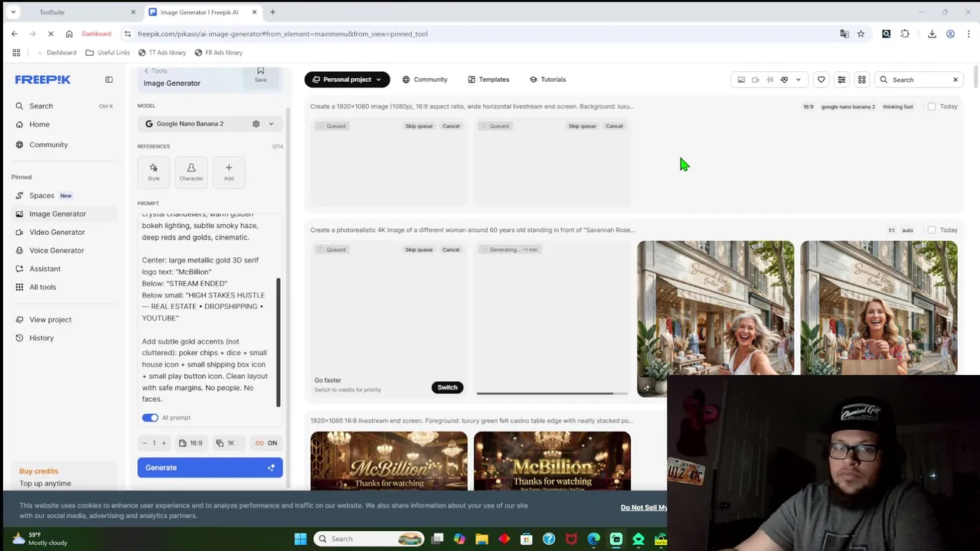Switch to the Tutorials tab
This screenshot has width=980, height=551.
(x=547, y=80)
